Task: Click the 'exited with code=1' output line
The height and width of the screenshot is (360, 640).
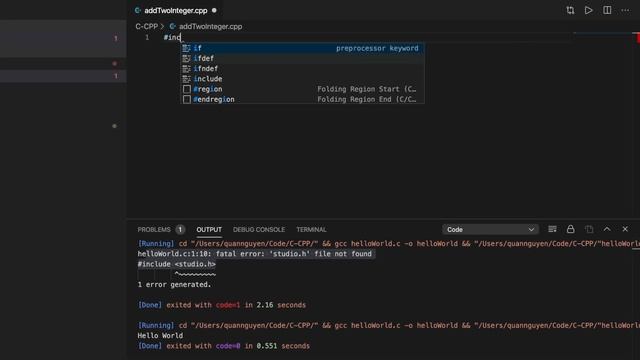Action: click(222, 305)
